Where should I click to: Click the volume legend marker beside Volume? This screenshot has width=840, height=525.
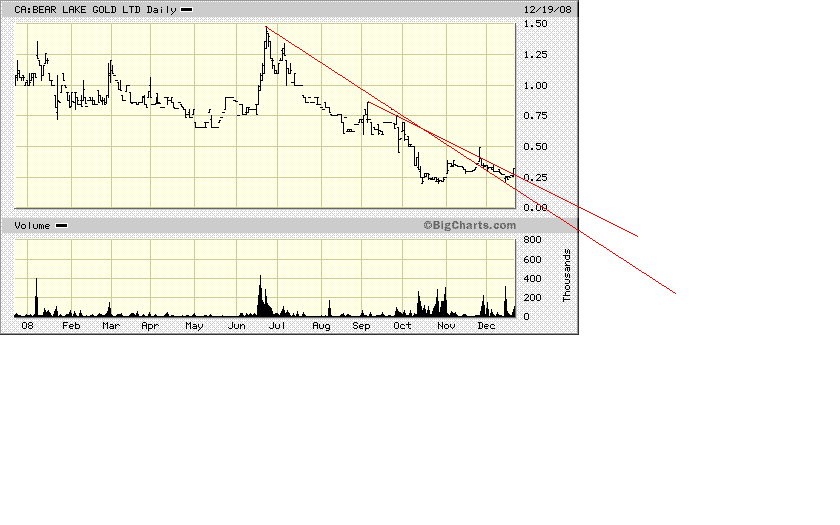pos(62,226)
